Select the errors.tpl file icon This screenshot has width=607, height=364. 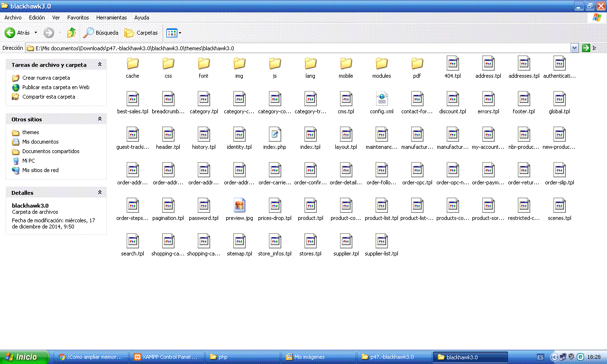[488, 99]
